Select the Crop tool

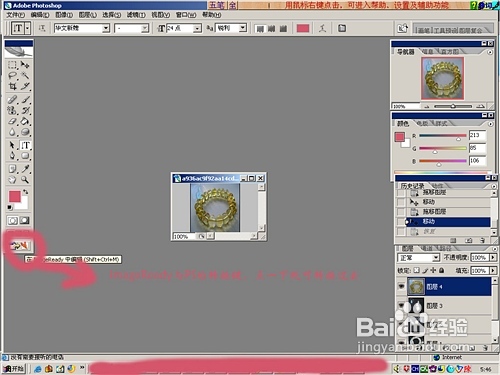click(12, 86)
